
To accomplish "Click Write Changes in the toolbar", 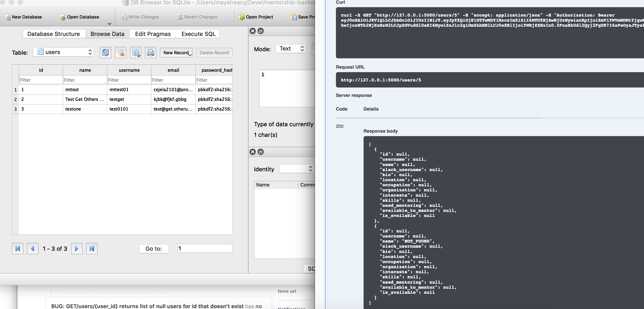I will pos(140,17).
